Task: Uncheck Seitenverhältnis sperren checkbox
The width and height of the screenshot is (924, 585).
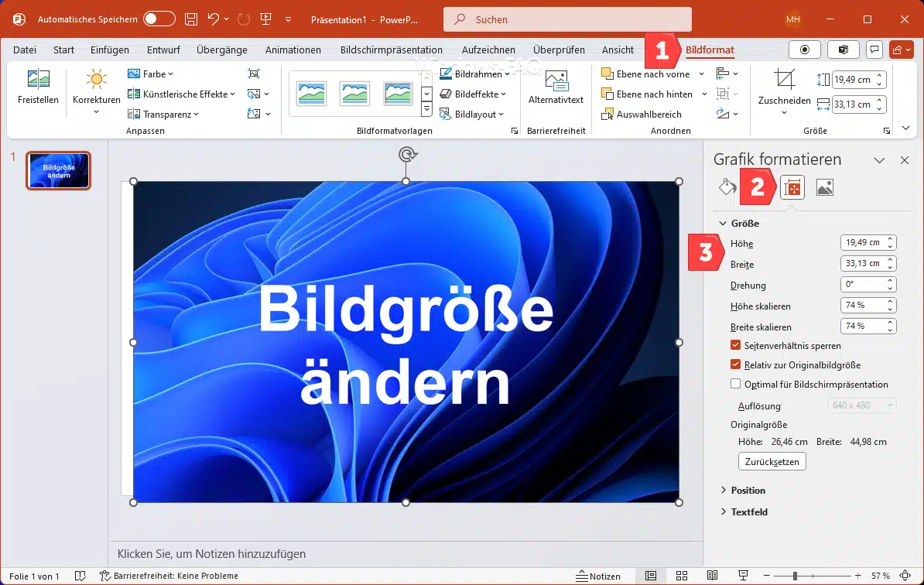Action: tap(736, 345)
